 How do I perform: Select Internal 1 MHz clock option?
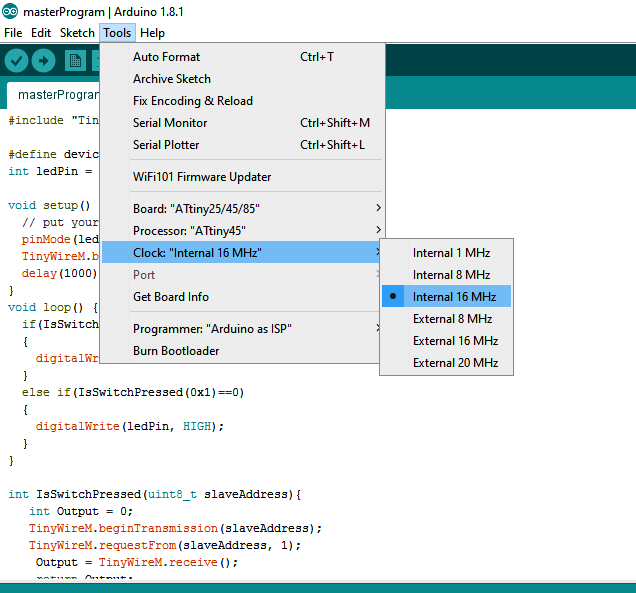pos(446,253)
